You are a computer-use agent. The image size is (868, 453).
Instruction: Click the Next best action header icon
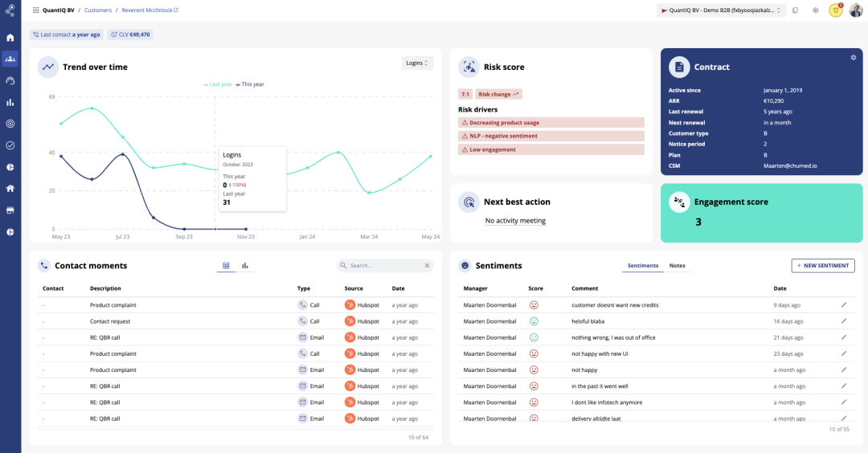tap(469, 202)
